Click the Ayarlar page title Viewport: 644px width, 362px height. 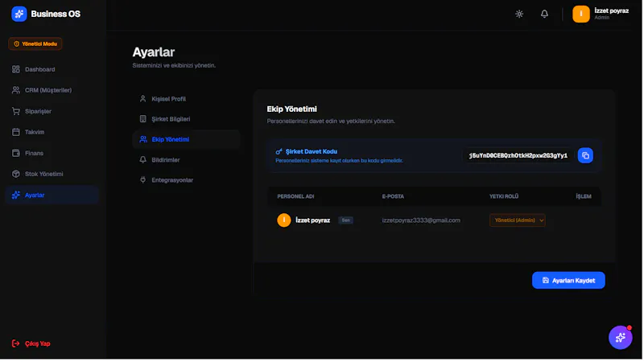pyautogui.click(x=154, y=52)
